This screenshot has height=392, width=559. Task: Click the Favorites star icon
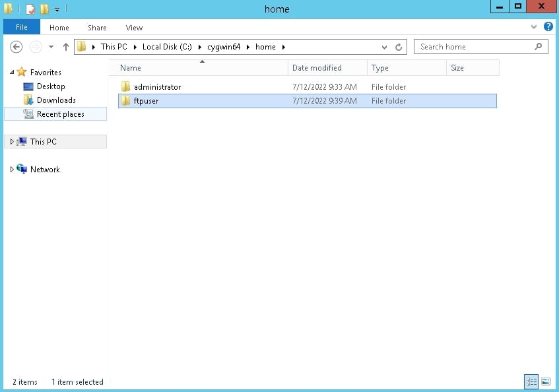pos(22,72)
